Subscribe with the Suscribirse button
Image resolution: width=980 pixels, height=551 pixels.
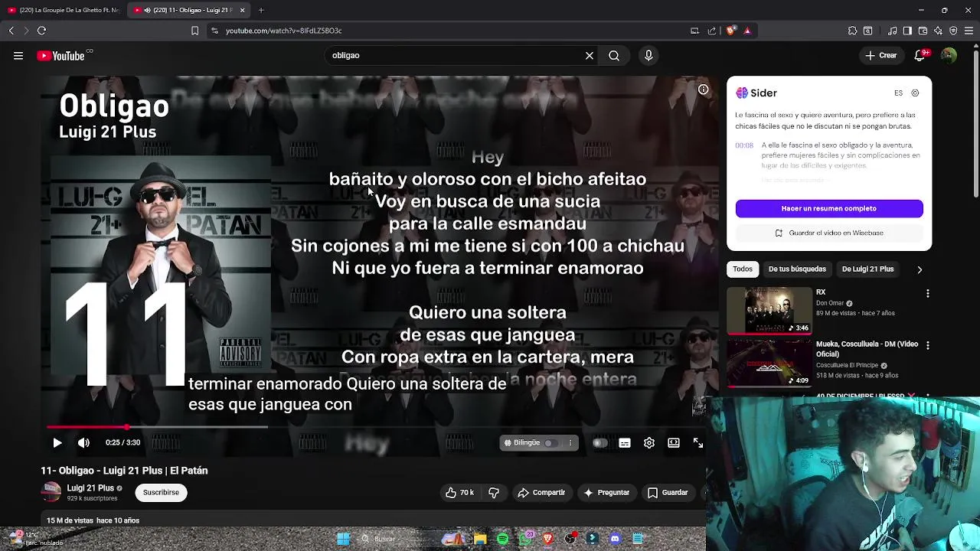tap(161, 492)
